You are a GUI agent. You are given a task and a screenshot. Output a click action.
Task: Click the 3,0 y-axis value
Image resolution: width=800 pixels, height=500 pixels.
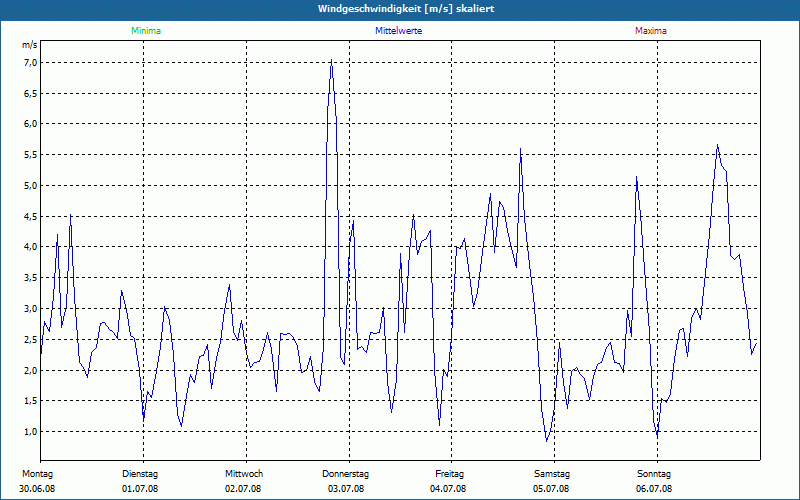(31, 309)
